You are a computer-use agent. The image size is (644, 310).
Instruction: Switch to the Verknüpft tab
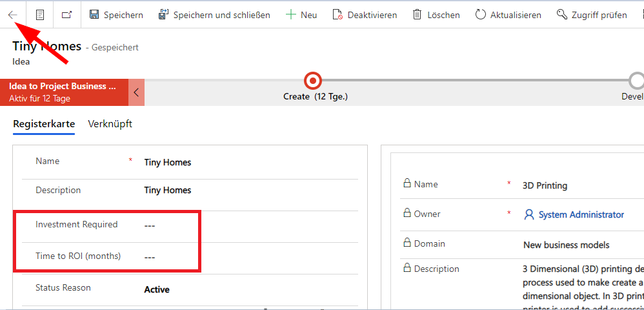110,124
